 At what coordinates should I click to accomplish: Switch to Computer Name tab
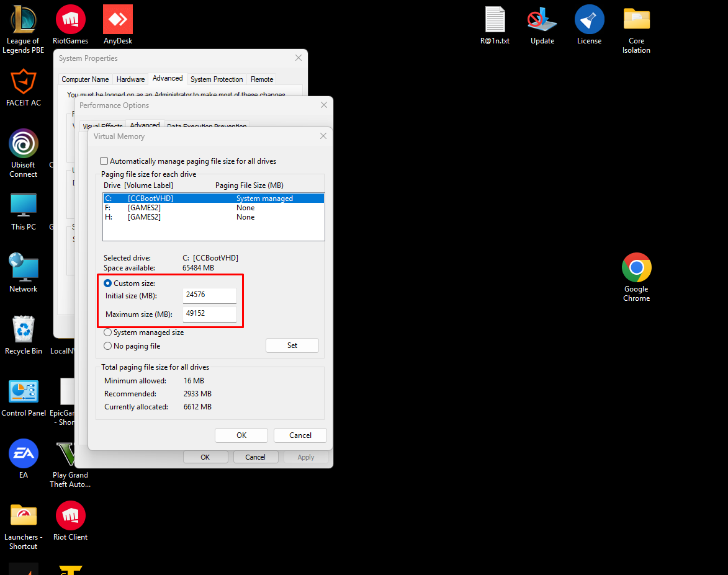pos(86,79)
